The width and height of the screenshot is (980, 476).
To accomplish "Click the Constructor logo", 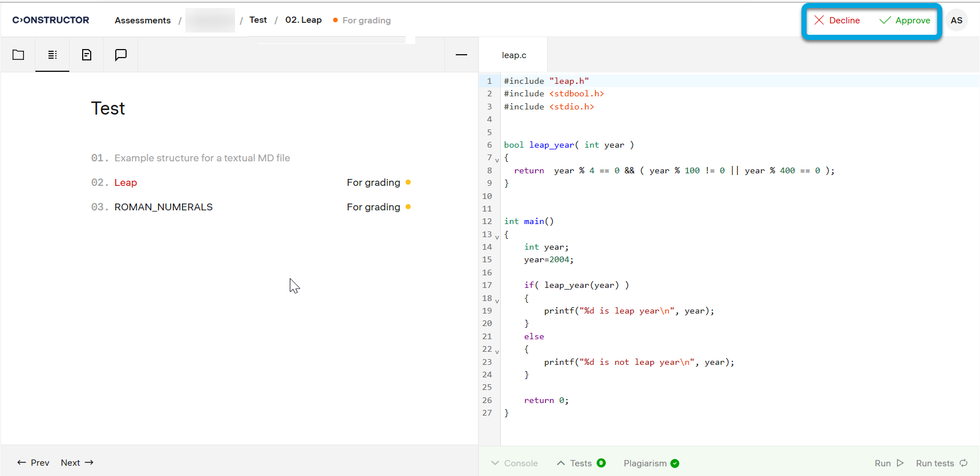I will point(51,21).
